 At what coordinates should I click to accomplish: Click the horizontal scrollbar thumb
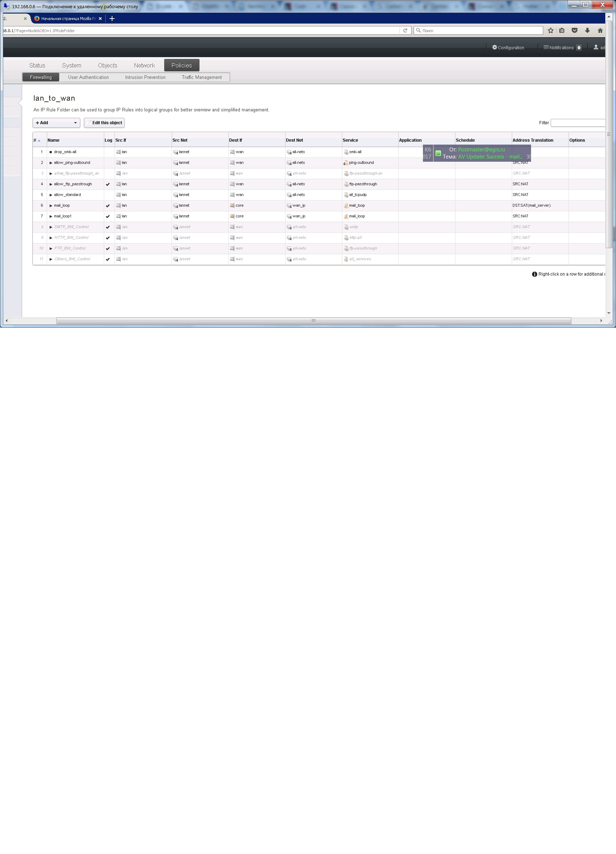point(313,321)
